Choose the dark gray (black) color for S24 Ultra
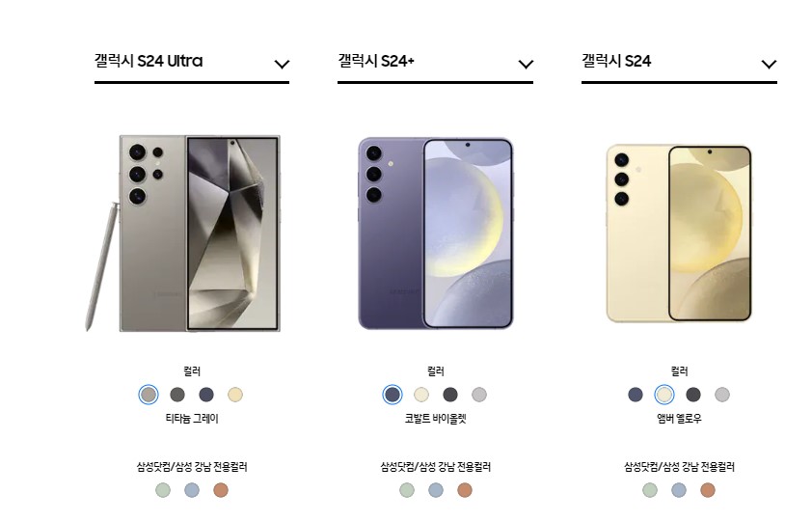The height and width of the screenshot is (521, 812). point(177,395)
